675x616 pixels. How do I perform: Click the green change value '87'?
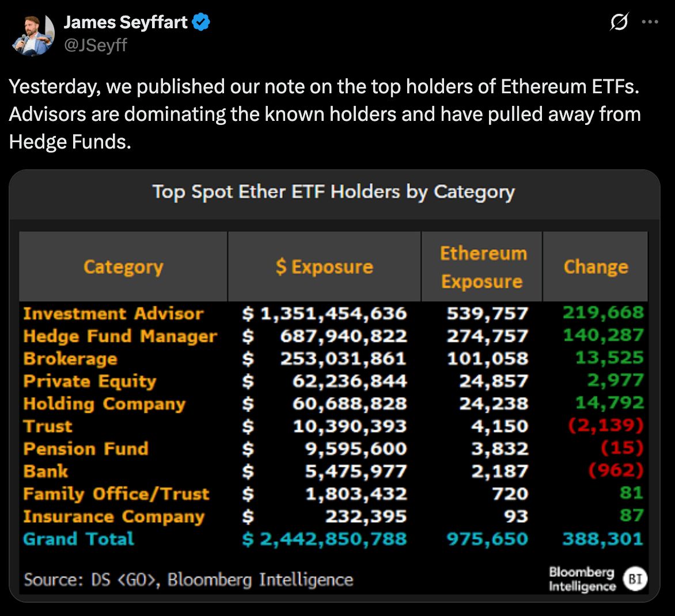tap(632, 515)
